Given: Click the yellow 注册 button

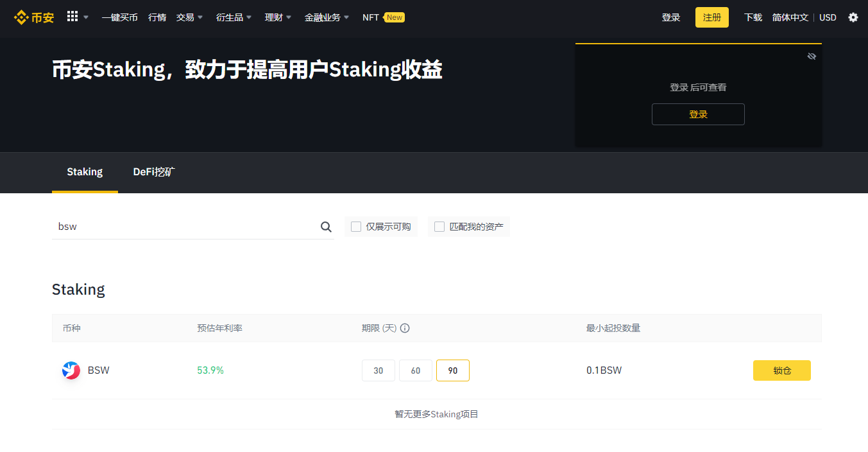Looking at the screenshot, I should (712, 17).
